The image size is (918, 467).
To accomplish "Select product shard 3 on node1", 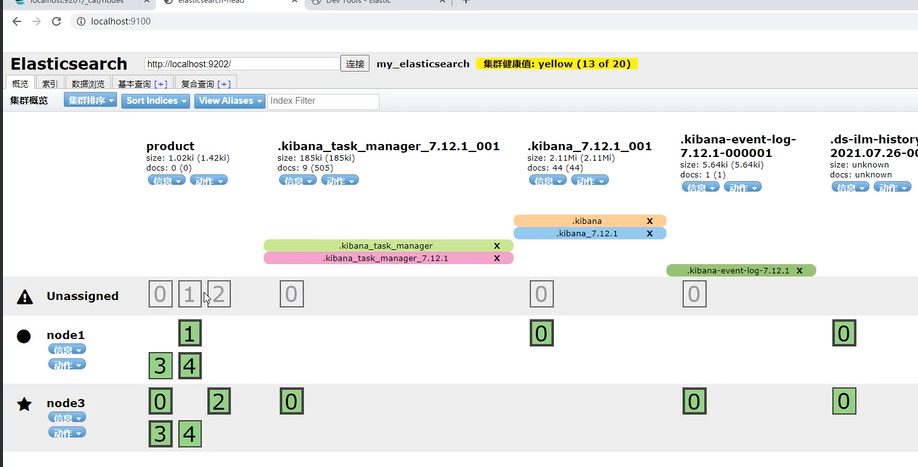I will tap(160, 366).
